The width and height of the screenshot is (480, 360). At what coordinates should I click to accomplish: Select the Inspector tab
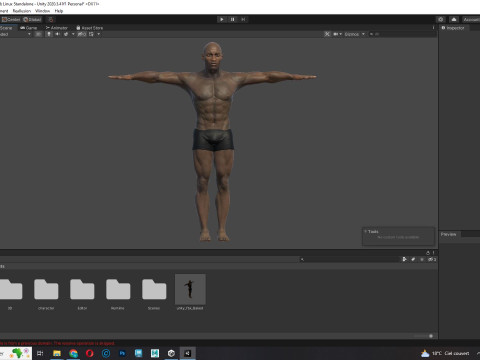453,28
